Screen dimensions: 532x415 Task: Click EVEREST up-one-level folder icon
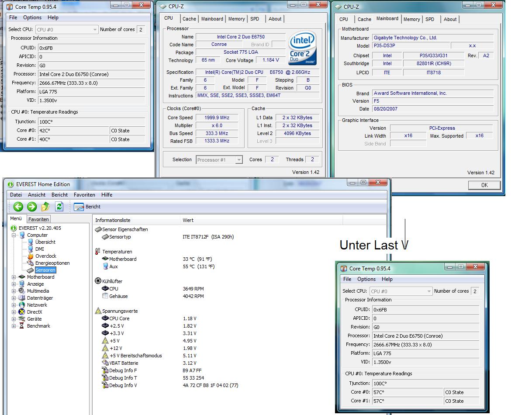point(45,207)
